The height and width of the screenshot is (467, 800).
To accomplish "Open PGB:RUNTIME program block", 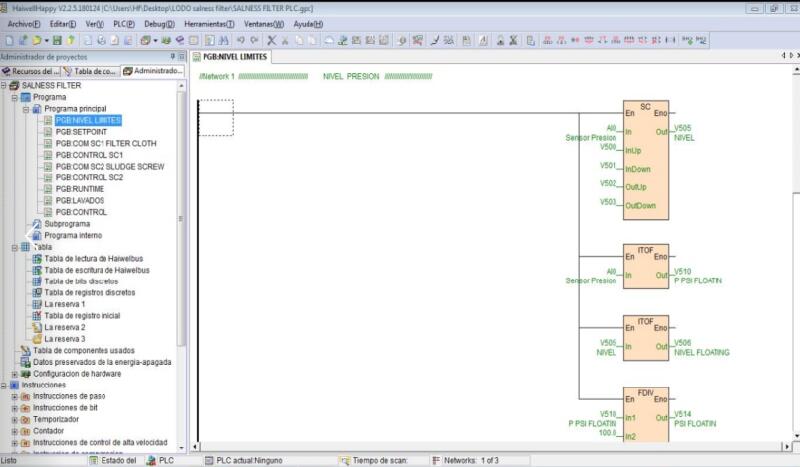I will pos(79,189).
